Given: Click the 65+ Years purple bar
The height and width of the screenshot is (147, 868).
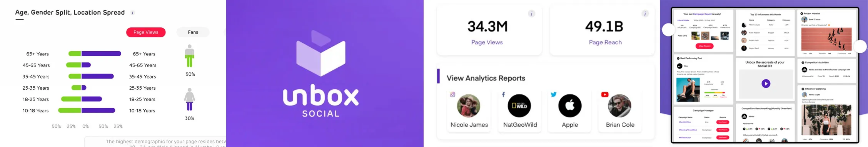Looking at the screenshot, I should [x=101, y=54].
